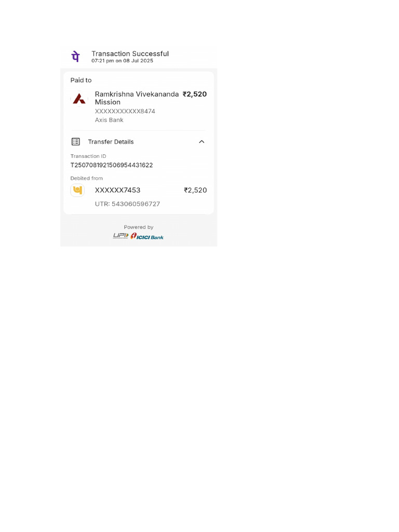Screen dimensions: 399x532
Task: Click the UPI logo
Action: (x=121, y=236)
